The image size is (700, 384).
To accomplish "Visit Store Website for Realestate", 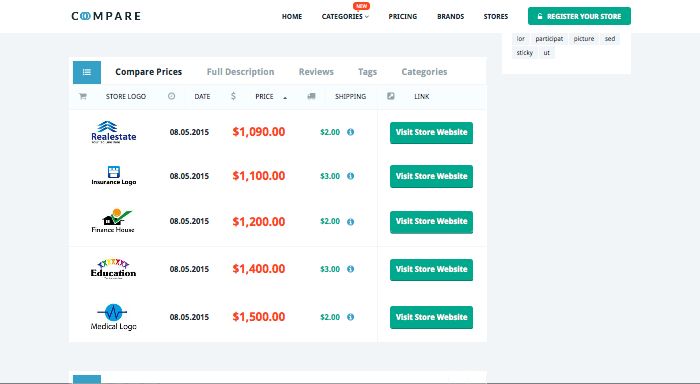I will point(431,133).
